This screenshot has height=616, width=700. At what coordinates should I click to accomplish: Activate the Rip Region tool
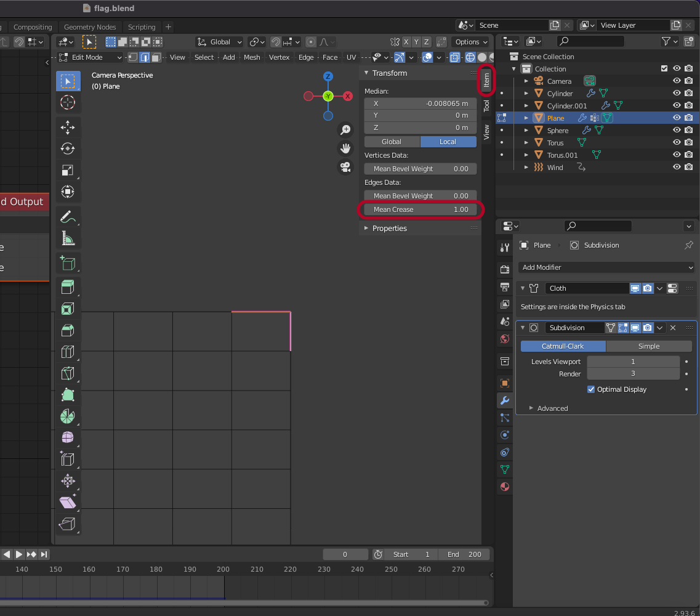pyautogui.click(x=68, y=524)
